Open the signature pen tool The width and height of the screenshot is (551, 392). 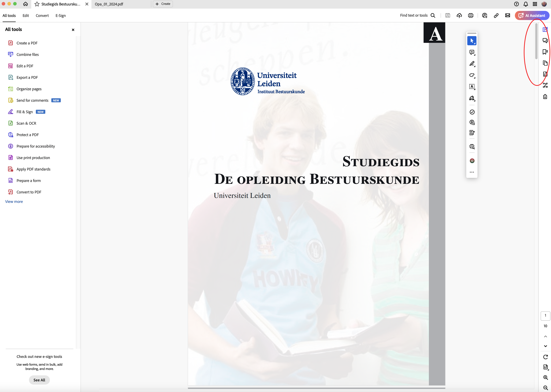[472, 98]
